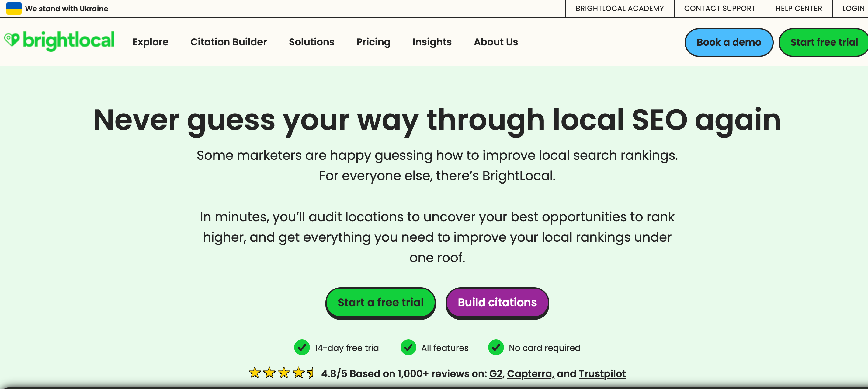Screen dimensions: 868x389
Task: Open the Solutions navigation menu
Action: pos(311,42)
